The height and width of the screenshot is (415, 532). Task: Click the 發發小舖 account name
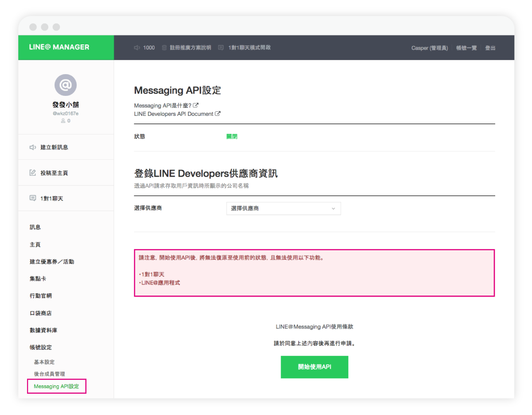point(66,105)
